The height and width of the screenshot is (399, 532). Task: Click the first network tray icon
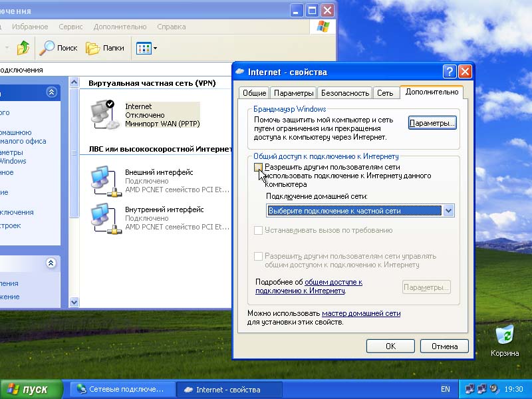pos(469,389)
